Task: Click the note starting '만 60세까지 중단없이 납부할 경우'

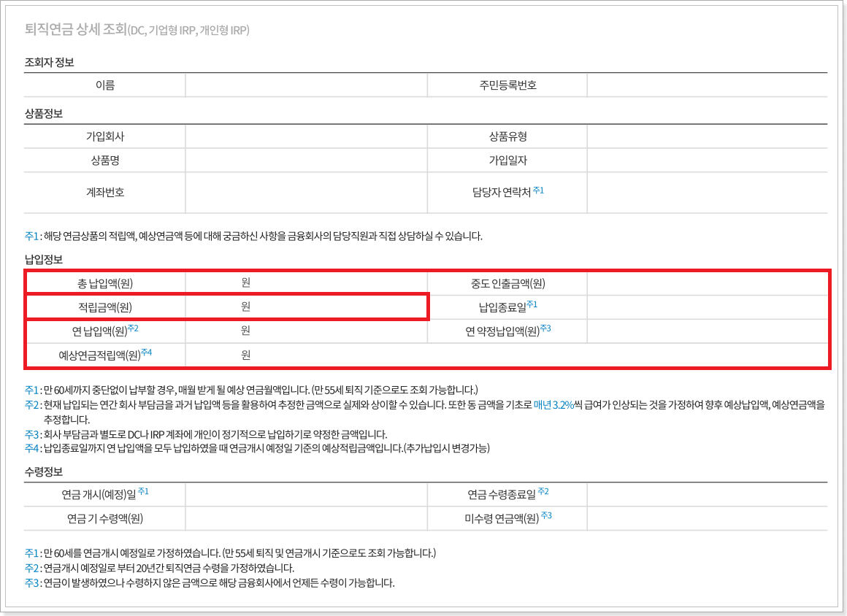Action: coord(261,390)
